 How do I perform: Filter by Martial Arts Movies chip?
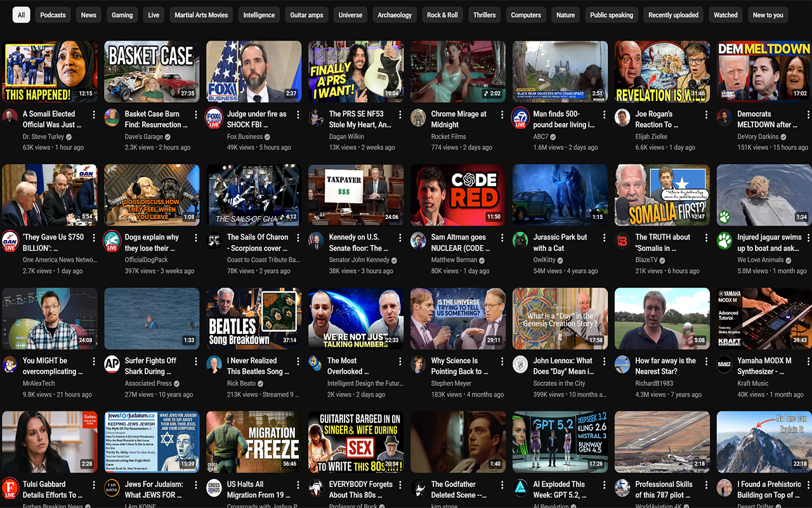click(201, 15)
